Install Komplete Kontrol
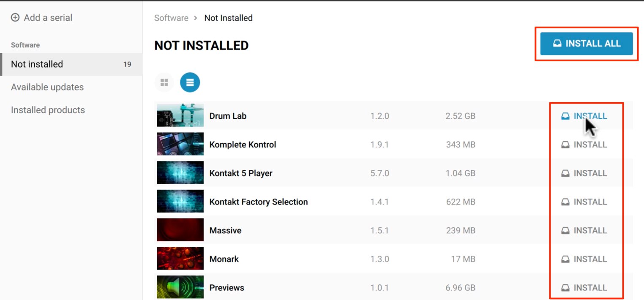The width and height of the screenshot is (644, 300). click(584, 145)
